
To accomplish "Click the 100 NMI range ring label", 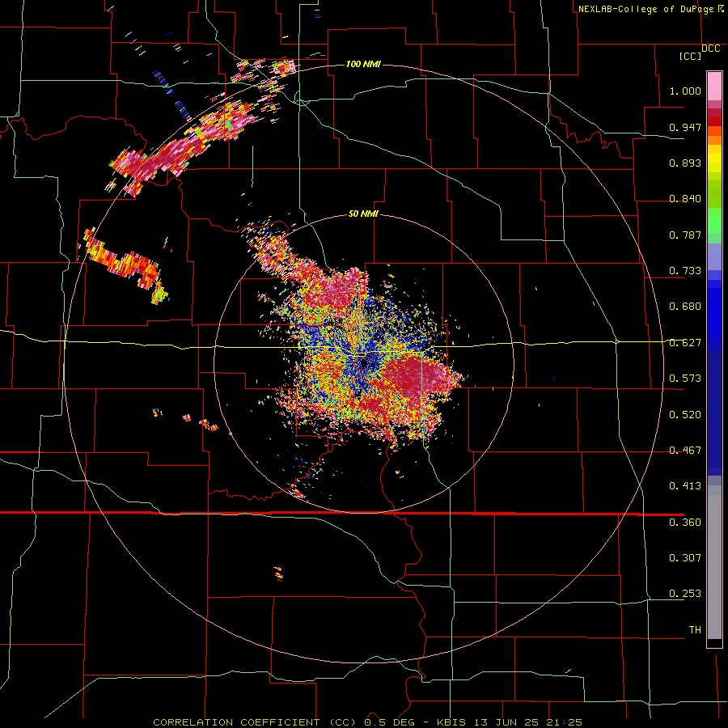I will (363, 64).
